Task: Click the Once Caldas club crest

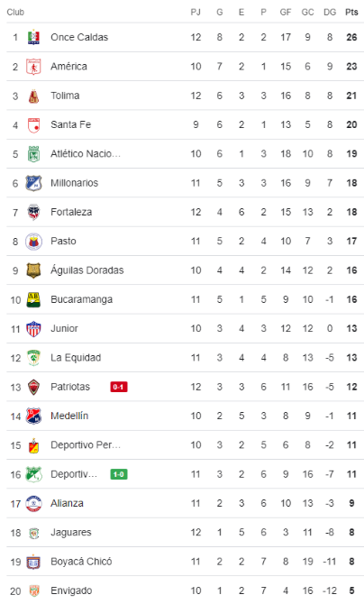Action: [33, 37]
